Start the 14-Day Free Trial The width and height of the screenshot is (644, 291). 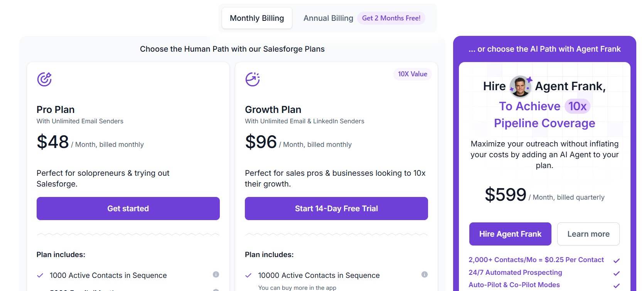(336, 208)
